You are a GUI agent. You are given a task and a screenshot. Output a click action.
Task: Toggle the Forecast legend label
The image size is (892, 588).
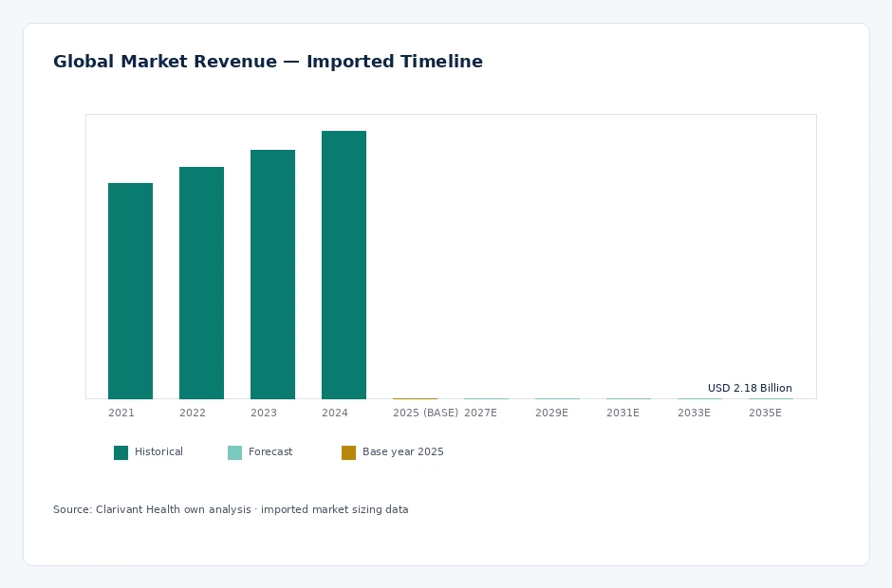pyautogui.click(x=270, y=452)
